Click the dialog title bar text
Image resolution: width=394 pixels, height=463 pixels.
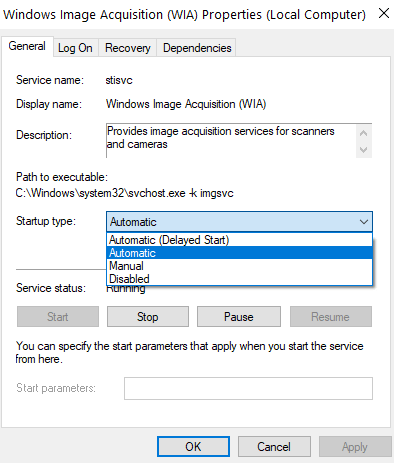pyautogui.click(x=184, y=15)
